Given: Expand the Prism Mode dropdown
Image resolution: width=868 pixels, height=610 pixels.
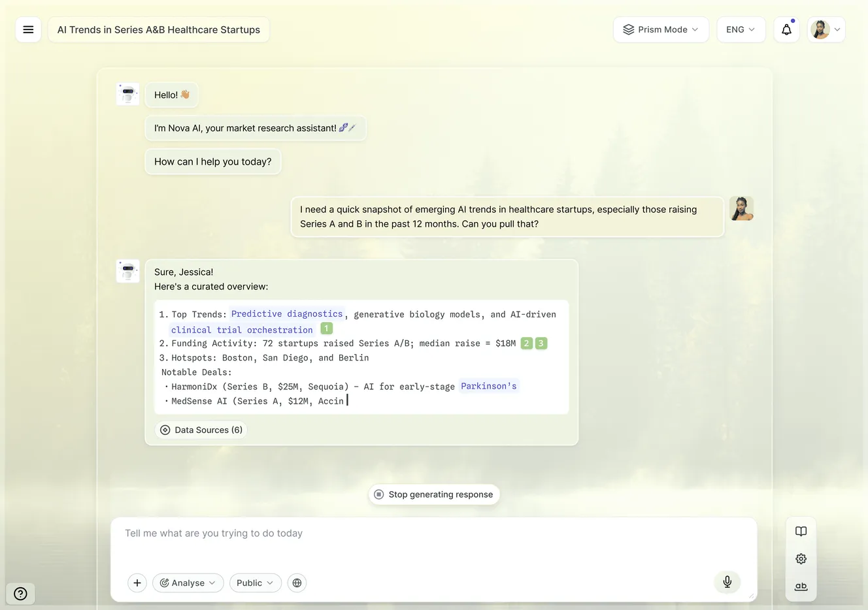Looking at the screenshot, I should click(661, 29).
